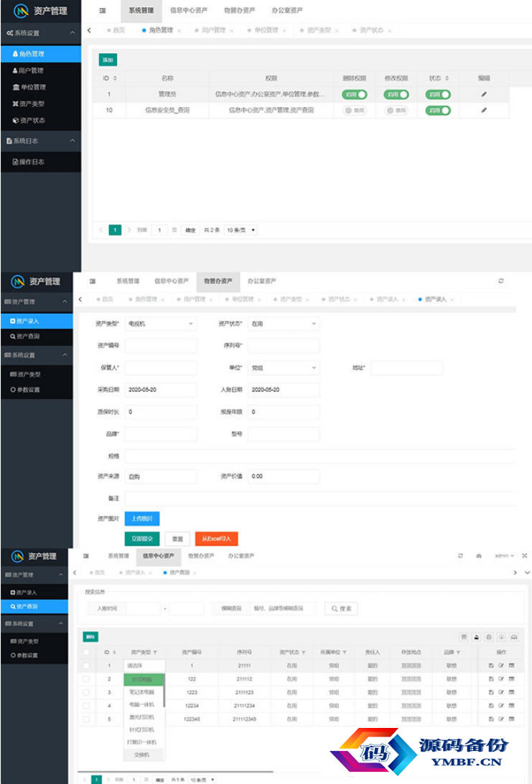This screenshot has height=784, width=532.
Task: Click 从Excel导入 import button
Action: [x=216, y=538]
